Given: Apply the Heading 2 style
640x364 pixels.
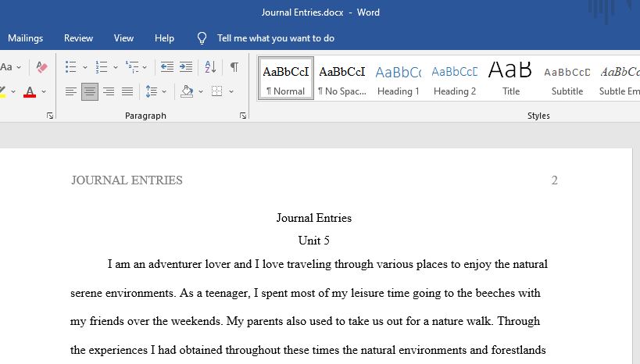Looking at the screenshot, I should [455, 78].
